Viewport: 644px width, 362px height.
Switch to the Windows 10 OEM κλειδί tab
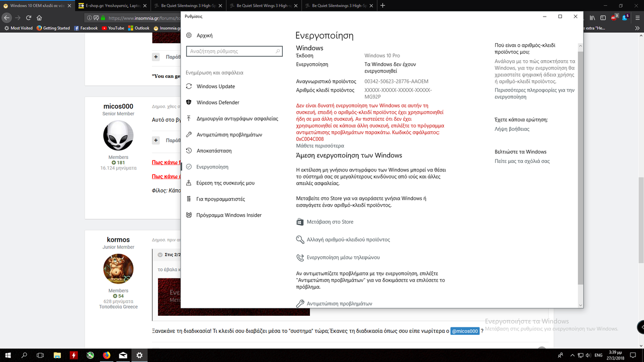38,6
